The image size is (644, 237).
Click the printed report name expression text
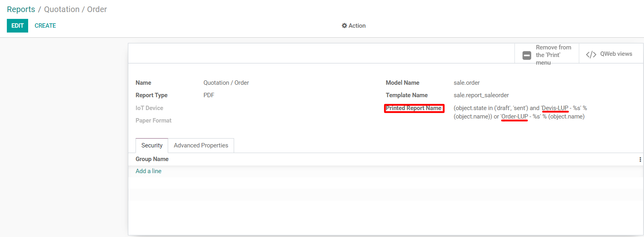[x=520, y=112]
